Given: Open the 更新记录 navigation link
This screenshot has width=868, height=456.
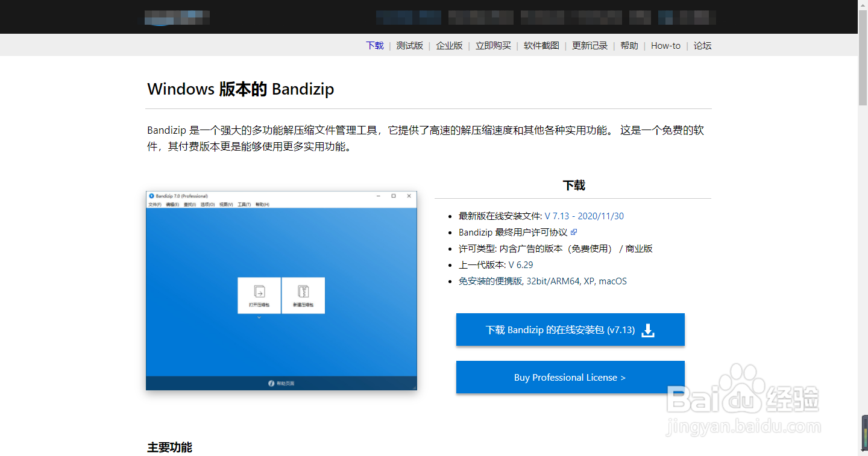Looking at the screenshot, I should tap(590, 45).
